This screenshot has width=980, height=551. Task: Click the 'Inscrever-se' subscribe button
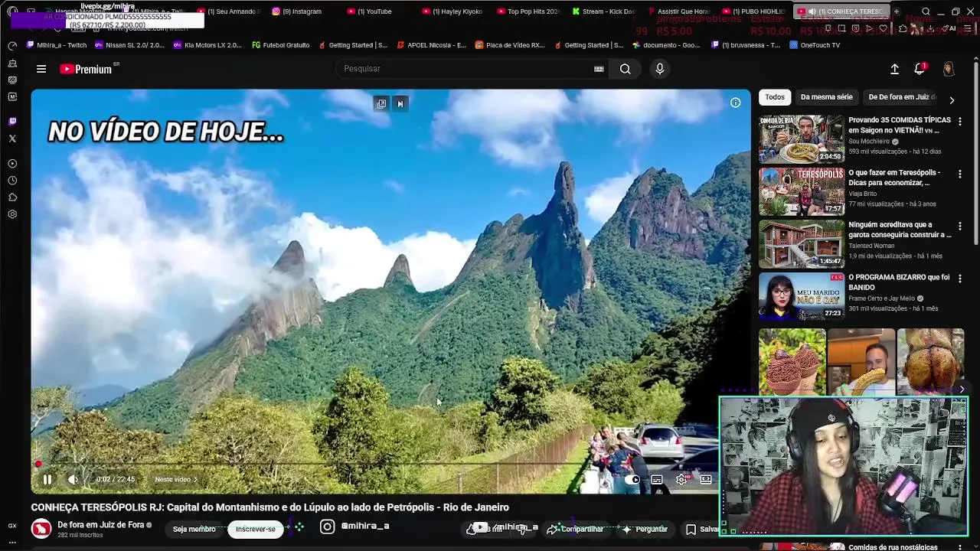[x=256, y=529]
